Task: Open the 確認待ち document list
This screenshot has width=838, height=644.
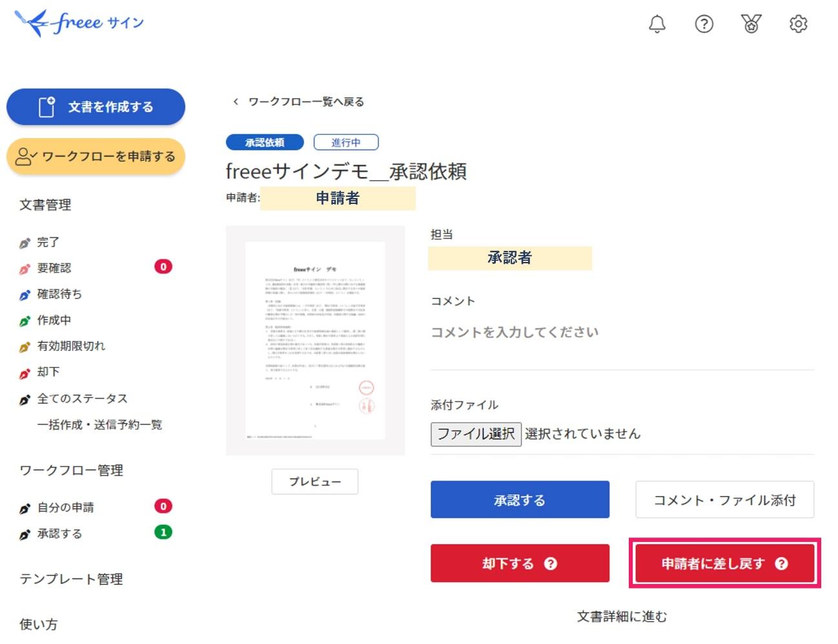Action: tap(59, 294)
